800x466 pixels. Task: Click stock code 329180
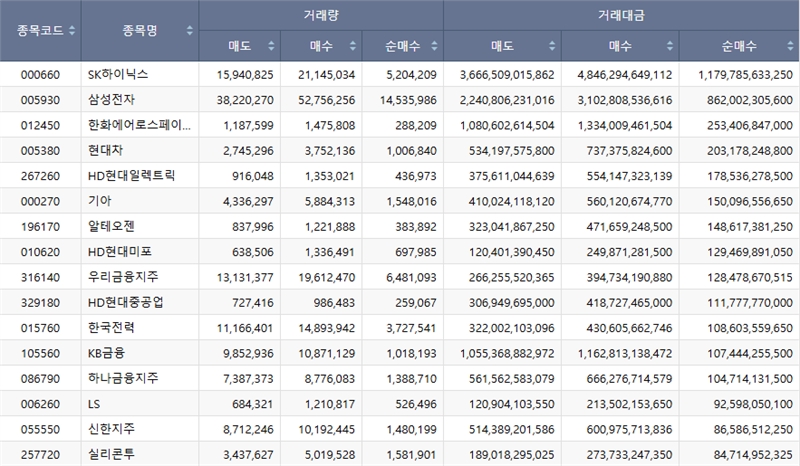click(40, 303)
